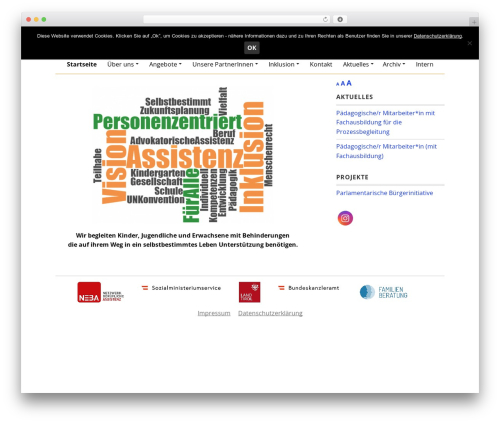The image size is (500, 423).
Task: Expand the Unsere PartnerInnen menu
Action: click(x=225, y=64)
